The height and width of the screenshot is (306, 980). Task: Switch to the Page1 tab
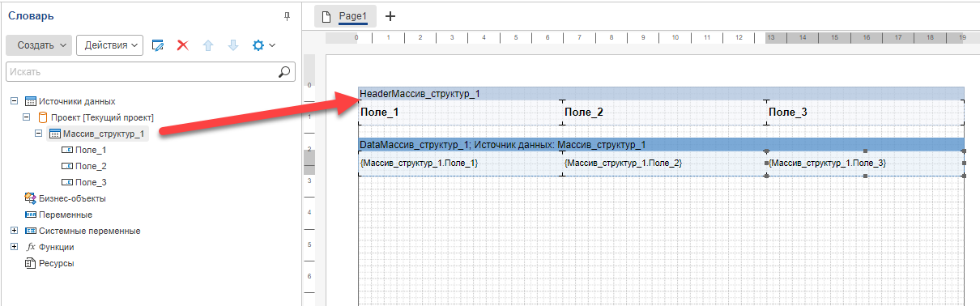click(345, 16)
